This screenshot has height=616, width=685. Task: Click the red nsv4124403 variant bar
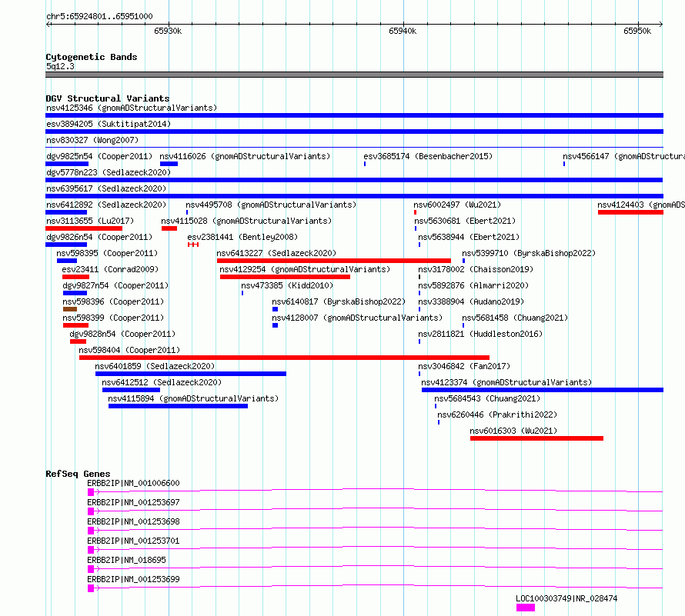[x=630, y=212]
